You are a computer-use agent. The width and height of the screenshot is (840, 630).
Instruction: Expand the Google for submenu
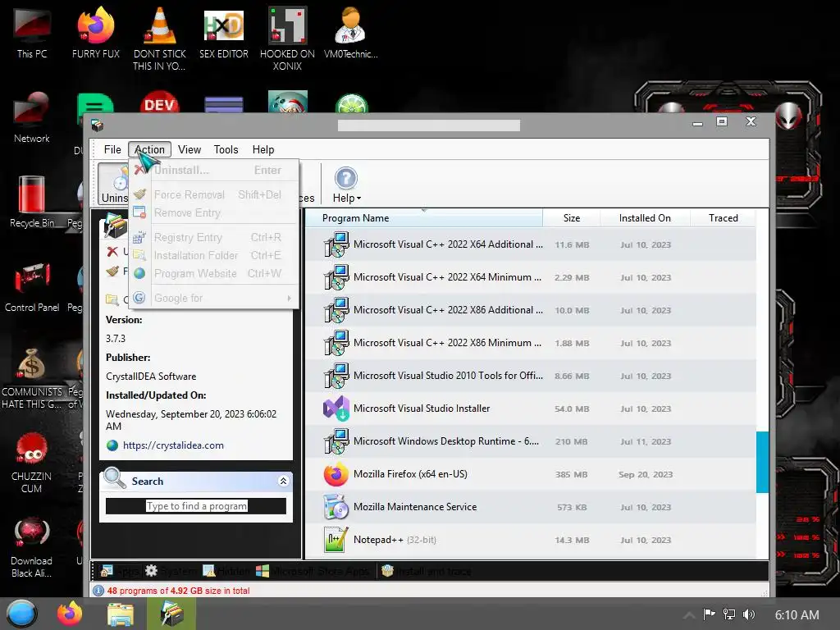point(213,298)
